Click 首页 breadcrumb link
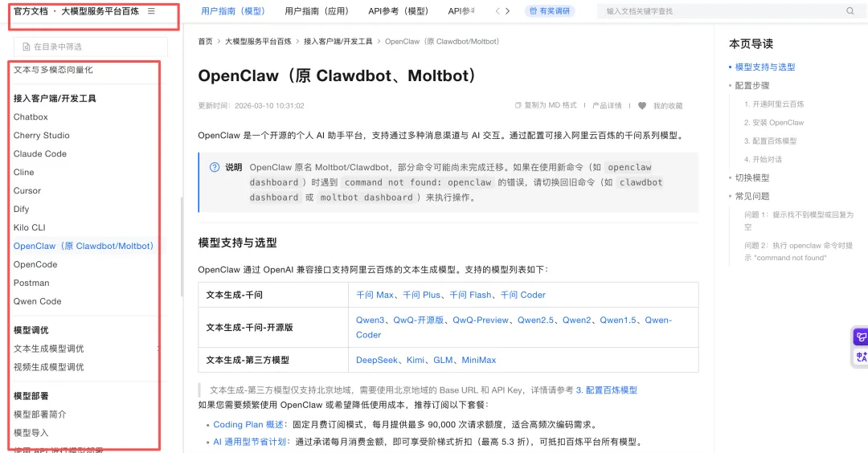Viewport: 868px width, 453px height. (x=206, y=42)
